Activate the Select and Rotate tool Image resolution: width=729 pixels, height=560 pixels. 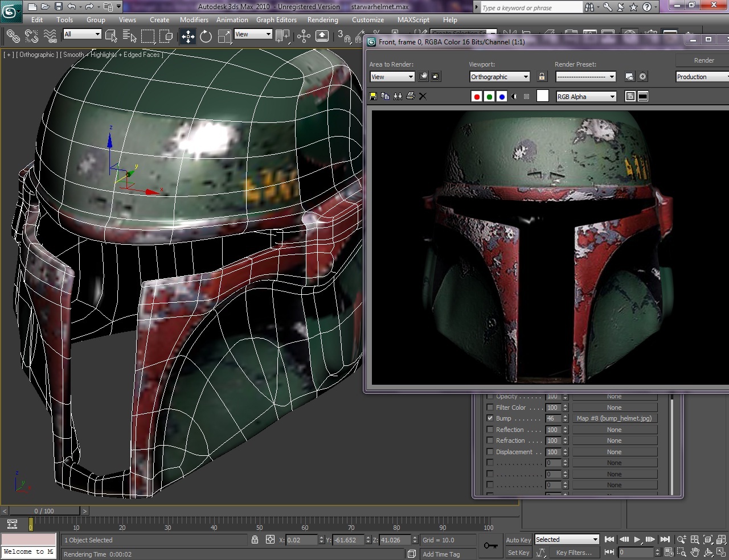206,37
